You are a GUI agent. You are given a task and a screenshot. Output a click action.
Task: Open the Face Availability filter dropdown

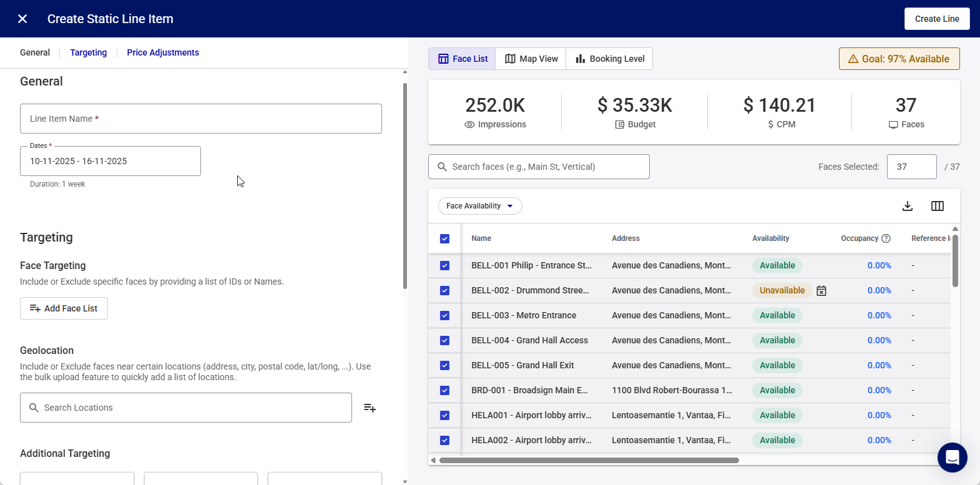click(x=480, y=206)
